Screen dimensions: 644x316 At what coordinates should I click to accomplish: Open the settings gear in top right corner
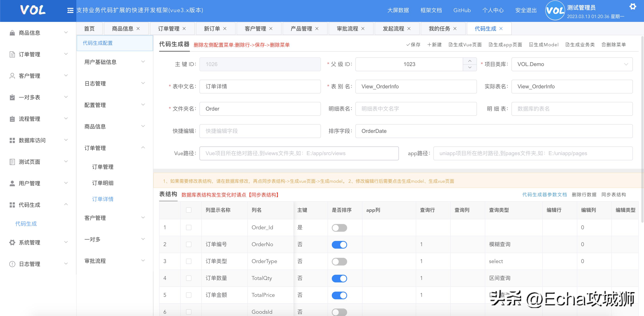[633, 6]
